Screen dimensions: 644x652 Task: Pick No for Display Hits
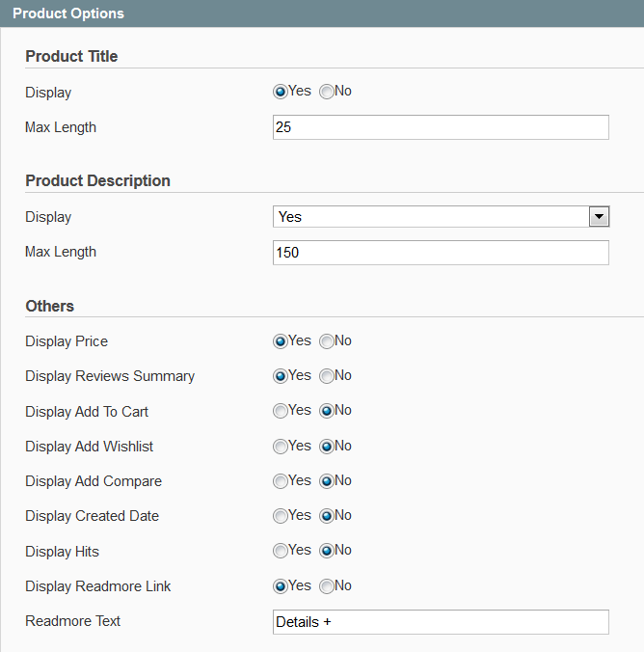click(x=327, y=551)
